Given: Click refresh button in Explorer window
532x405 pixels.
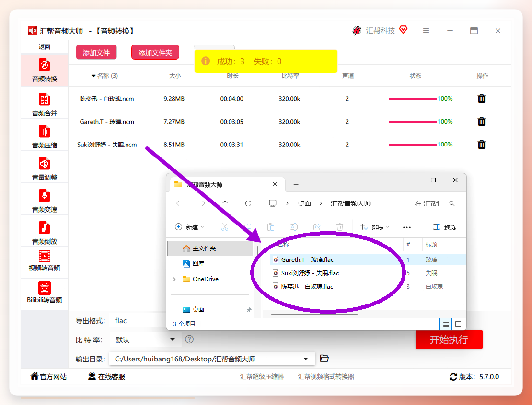Looking at the screenshot, I should (x=248, y=203).
